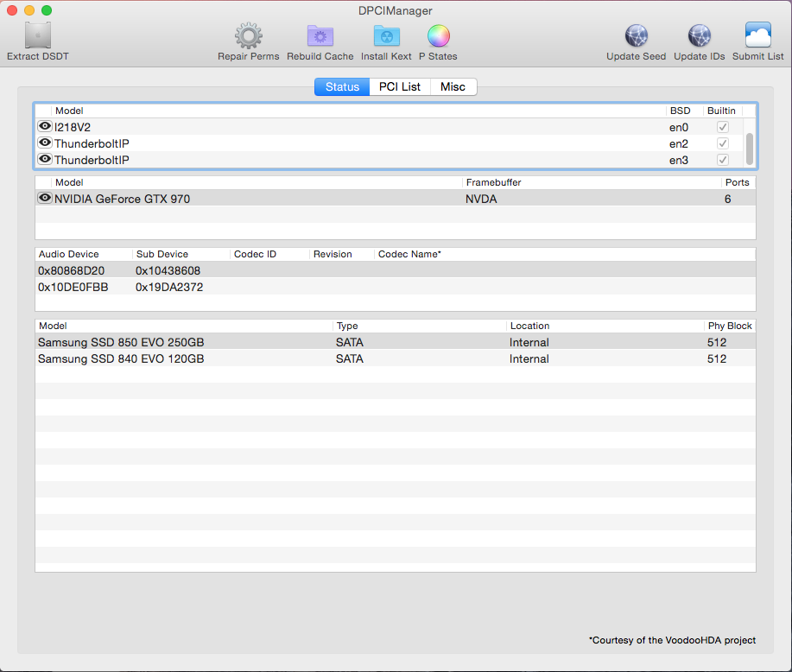The height and width of the screenshot is (672, 792).
Task: Run Repair Perms gear icon
Action: tap(249, 36)
